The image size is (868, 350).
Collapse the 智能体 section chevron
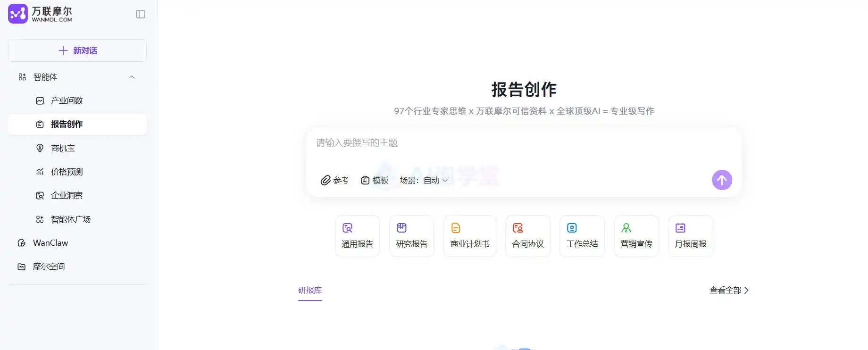pos(132,77)
